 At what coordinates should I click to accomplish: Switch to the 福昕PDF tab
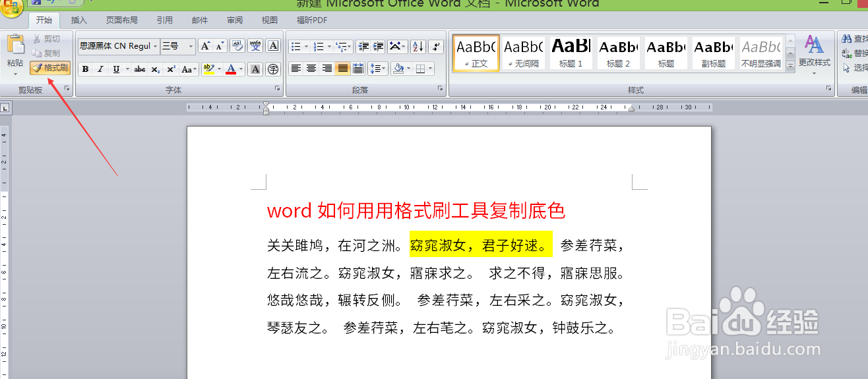[312, 20]
